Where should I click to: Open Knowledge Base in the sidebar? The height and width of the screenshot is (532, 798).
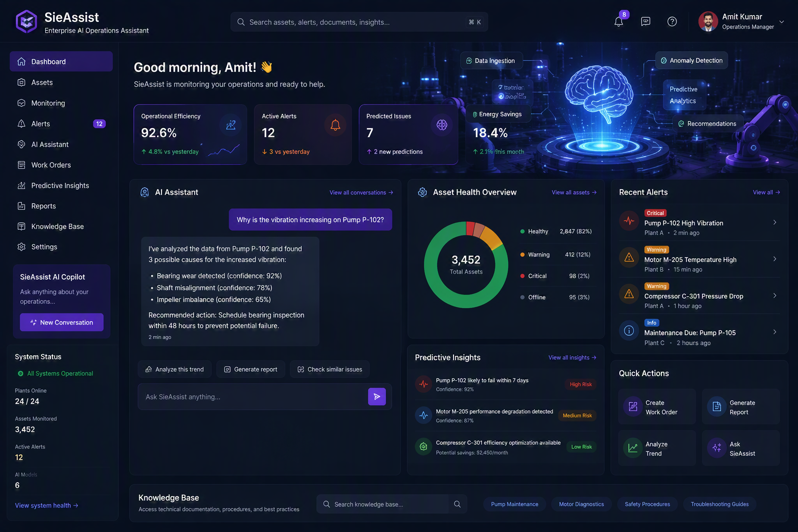click(x=61, y=227)
